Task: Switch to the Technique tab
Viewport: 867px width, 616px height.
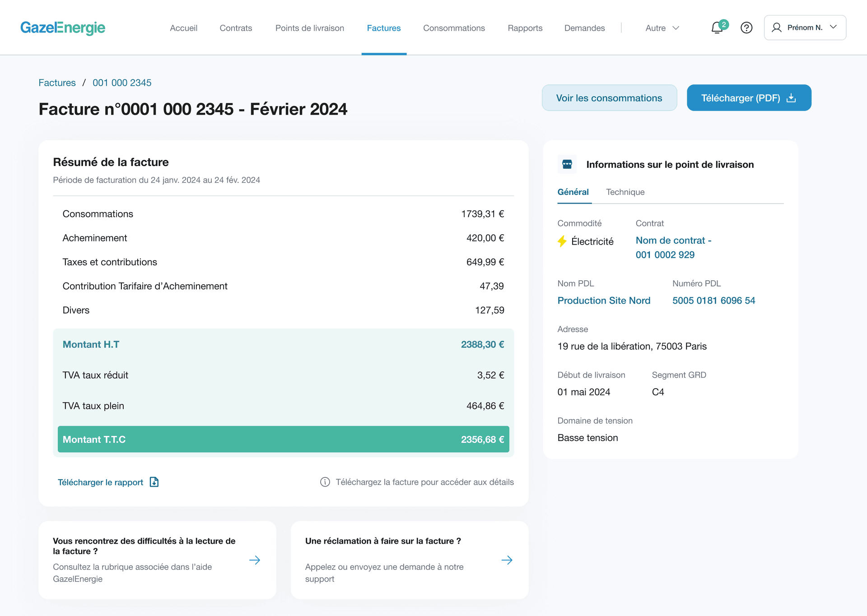Action: [x=625, y=192]
